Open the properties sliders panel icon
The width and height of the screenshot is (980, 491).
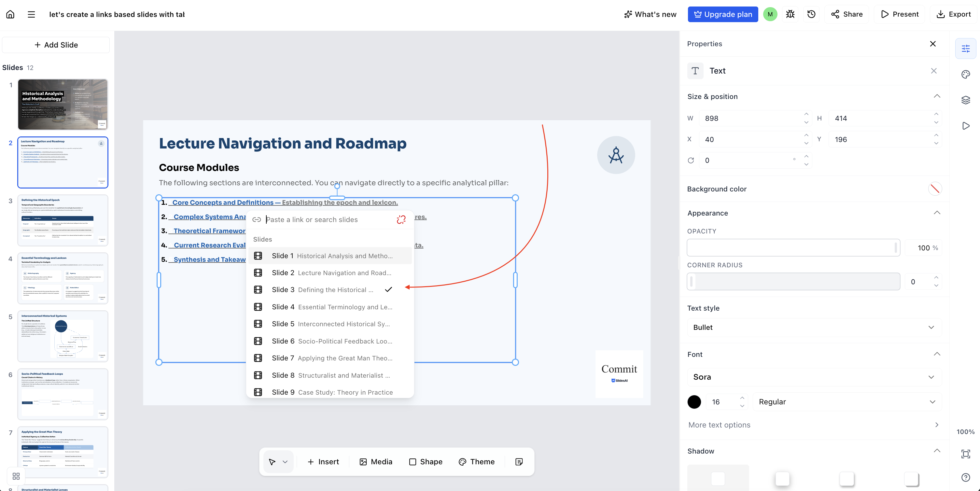[x=966, y=48]
